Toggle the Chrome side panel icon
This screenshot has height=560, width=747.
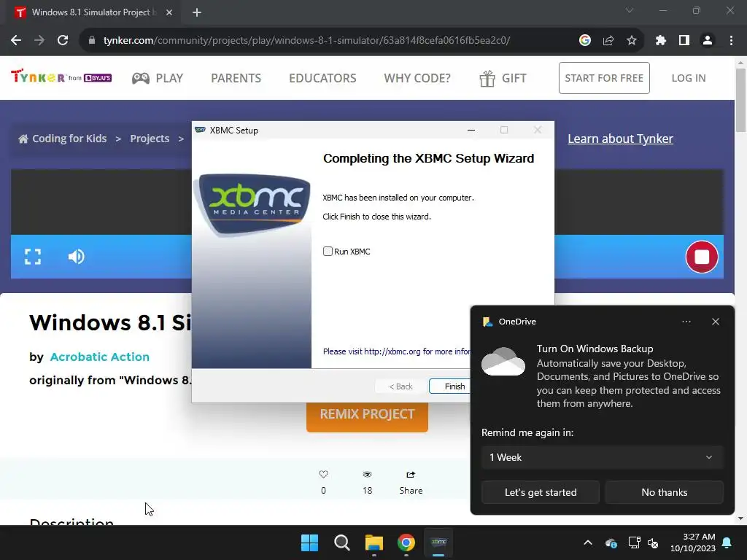pyautogui.click(x=684, y=41)
